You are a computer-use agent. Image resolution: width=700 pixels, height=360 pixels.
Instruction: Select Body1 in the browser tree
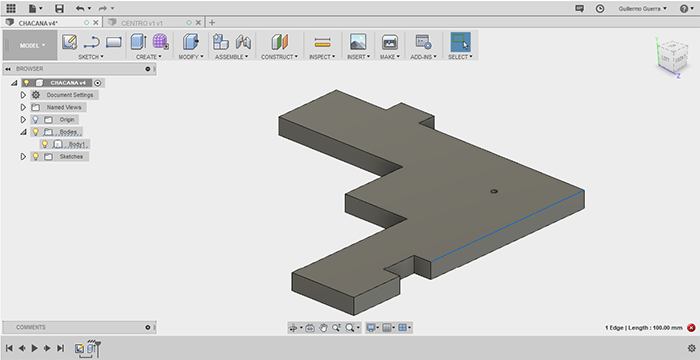(x=76, y=144)
